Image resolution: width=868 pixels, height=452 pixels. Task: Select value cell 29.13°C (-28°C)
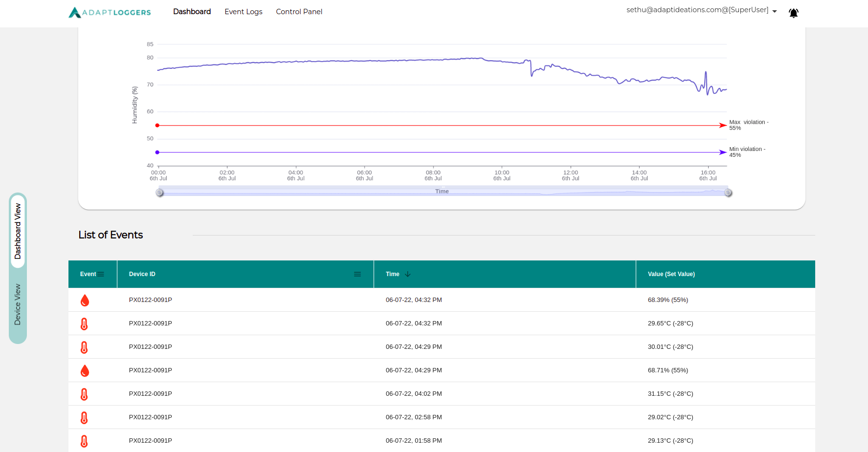(670, 441)
